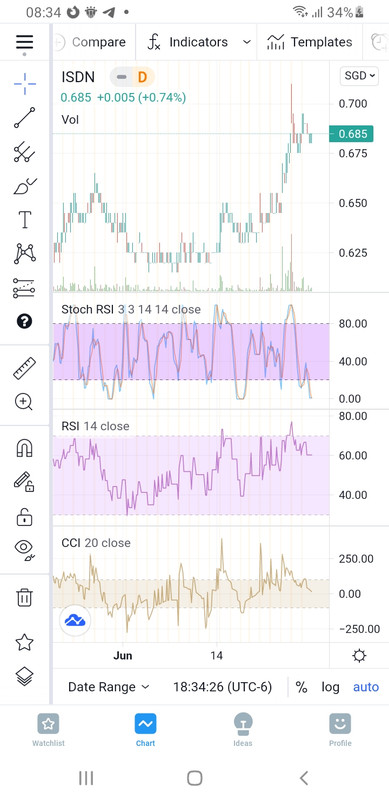This screenshot has height=800, width=389.
Task: Change the D daily interval
Action: (x=142, y=77)
